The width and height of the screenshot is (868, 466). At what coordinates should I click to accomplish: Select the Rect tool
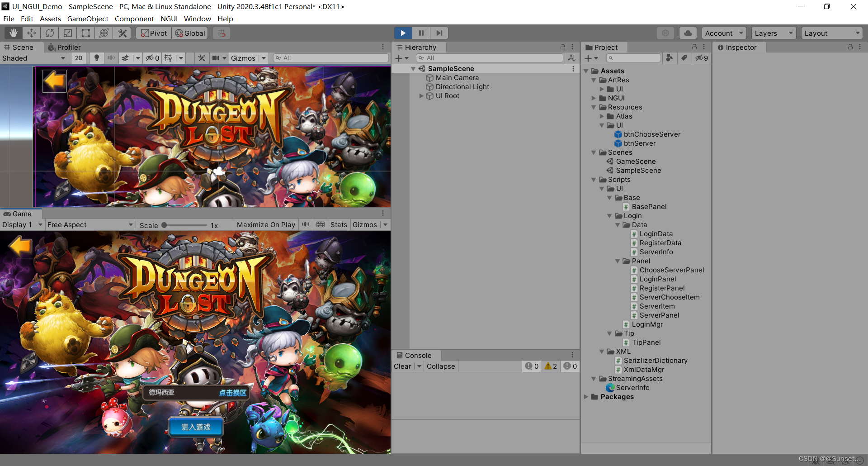(86, 33)
